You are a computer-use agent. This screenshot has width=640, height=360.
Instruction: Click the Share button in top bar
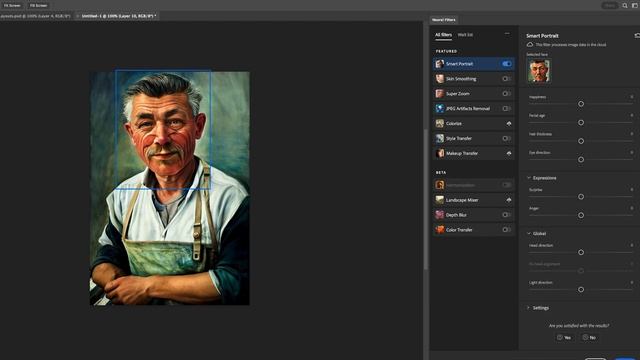point(610,6)
